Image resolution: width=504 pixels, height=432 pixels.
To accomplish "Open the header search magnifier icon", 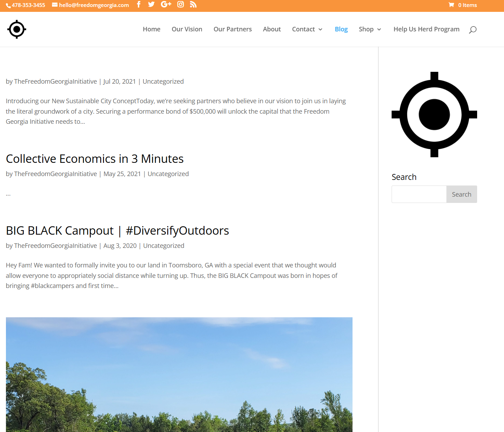I will 473,30.
